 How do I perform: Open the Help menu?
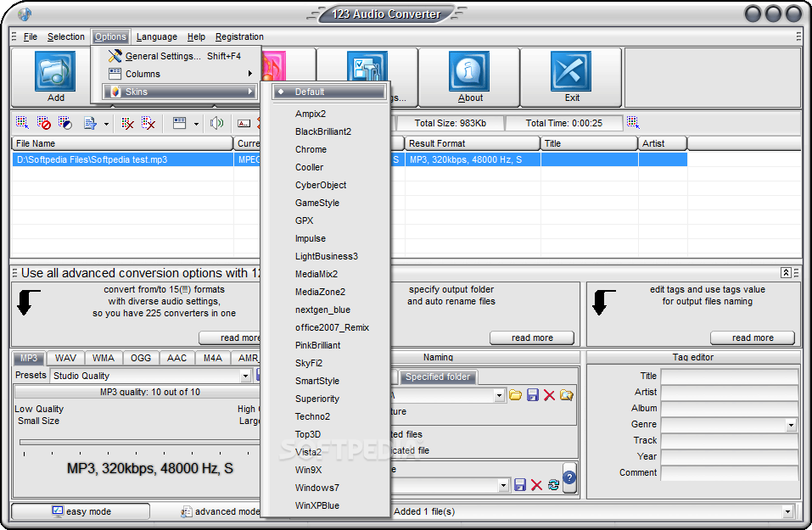[196, 36]
